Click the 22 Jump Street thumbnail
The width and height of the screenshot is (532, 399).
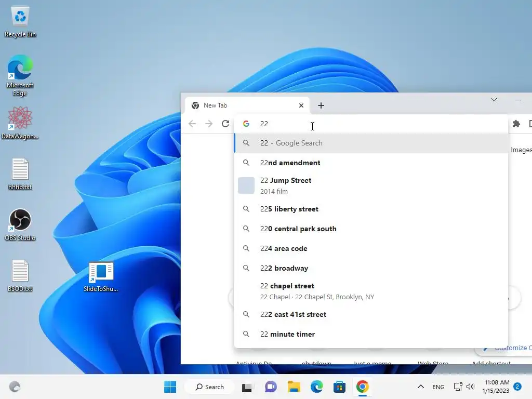pyautogui.click(x=246, y=185)
